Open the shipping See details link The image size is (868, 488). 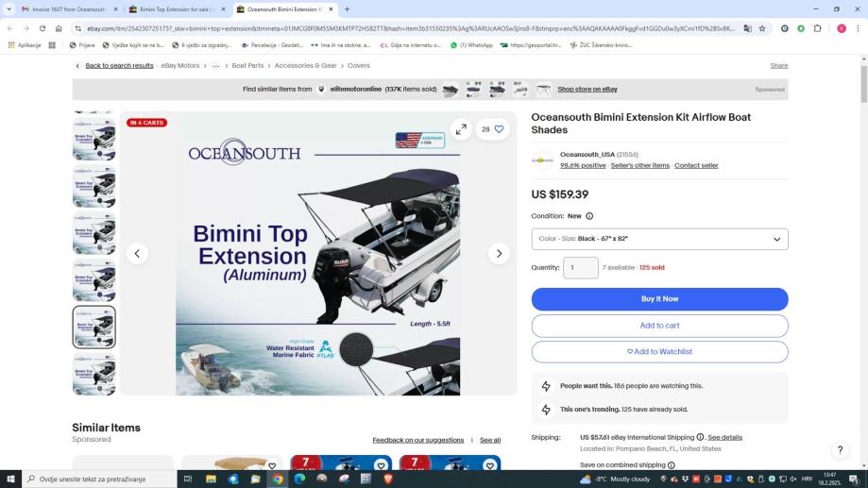point(724,437)
